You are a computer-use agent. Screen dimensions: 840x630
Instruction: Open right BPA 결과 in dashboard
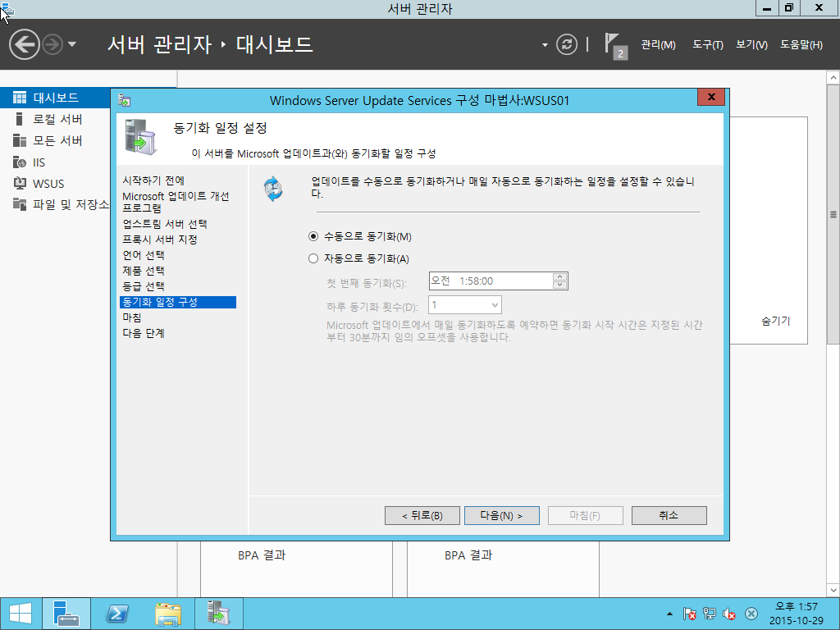click(x=468, y=555)
